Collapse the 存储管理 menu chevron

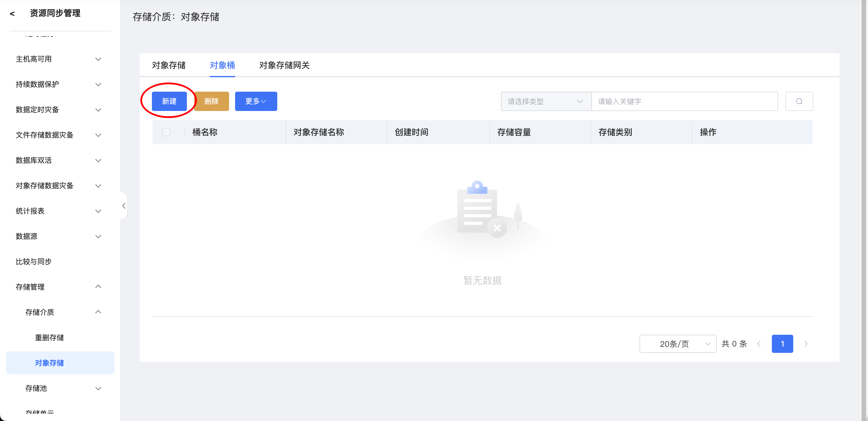click(98, 286)
